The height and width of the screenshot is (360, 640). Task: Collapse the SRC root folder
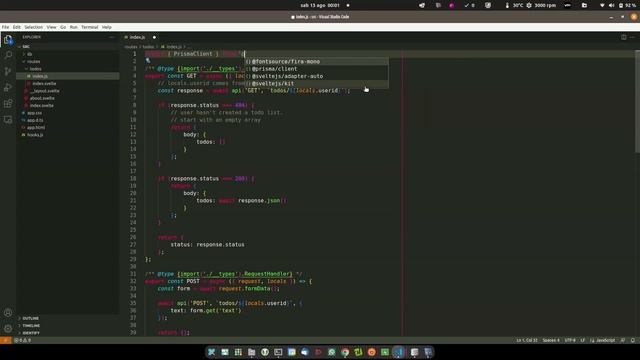67,47
